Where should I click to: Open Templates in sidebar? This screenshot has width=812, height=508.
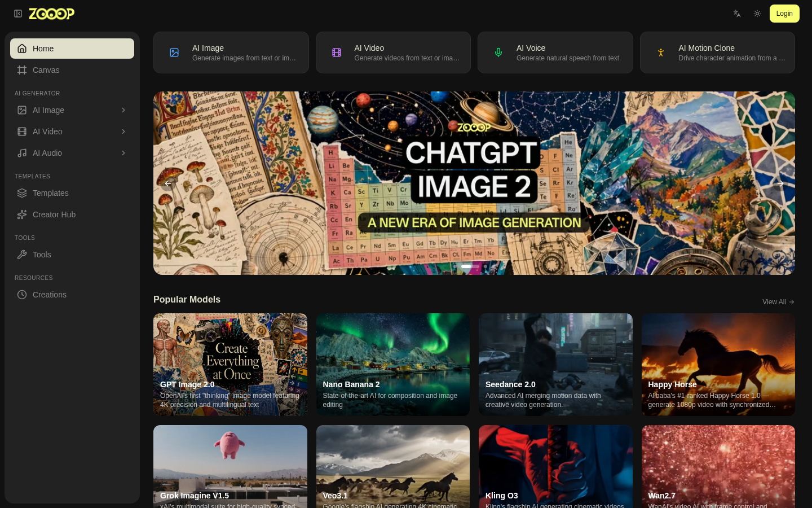tap(72, 193)
